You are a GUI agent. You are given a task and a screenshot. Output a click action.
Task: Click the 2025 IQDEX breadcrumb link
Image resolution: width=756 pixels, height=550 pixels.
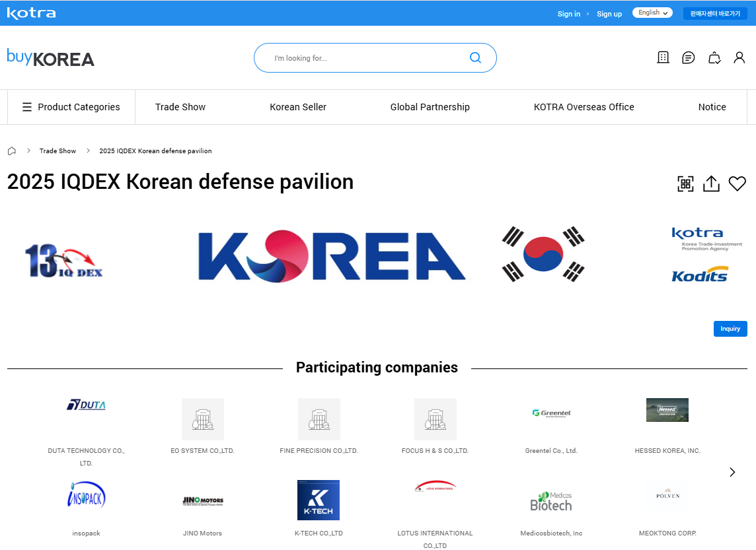point(155,151)
